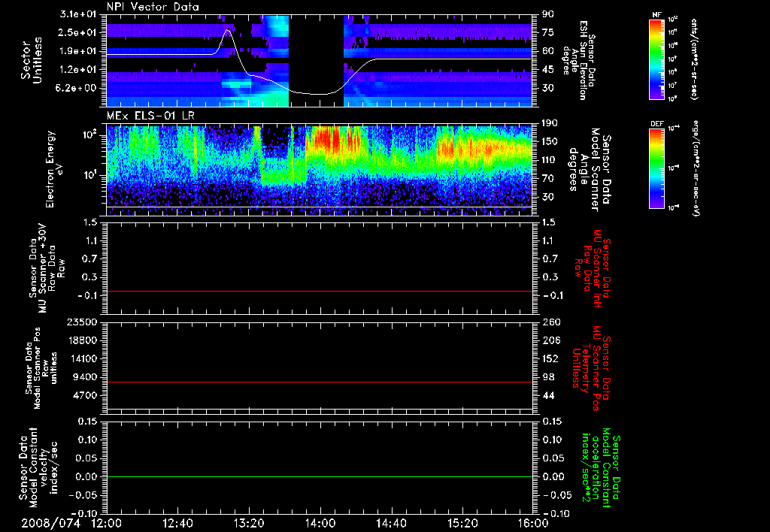
Task: Select the 'Sector Unitless' axis title
Action: (32, 60)
